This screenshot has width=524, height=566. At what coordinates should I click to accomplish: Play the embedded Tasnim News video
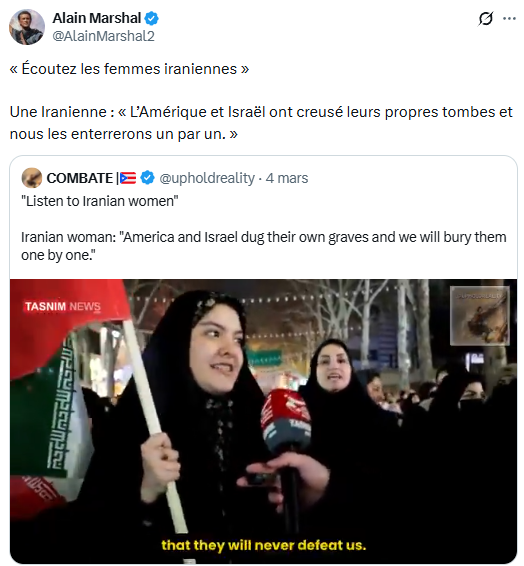point(263,422)
